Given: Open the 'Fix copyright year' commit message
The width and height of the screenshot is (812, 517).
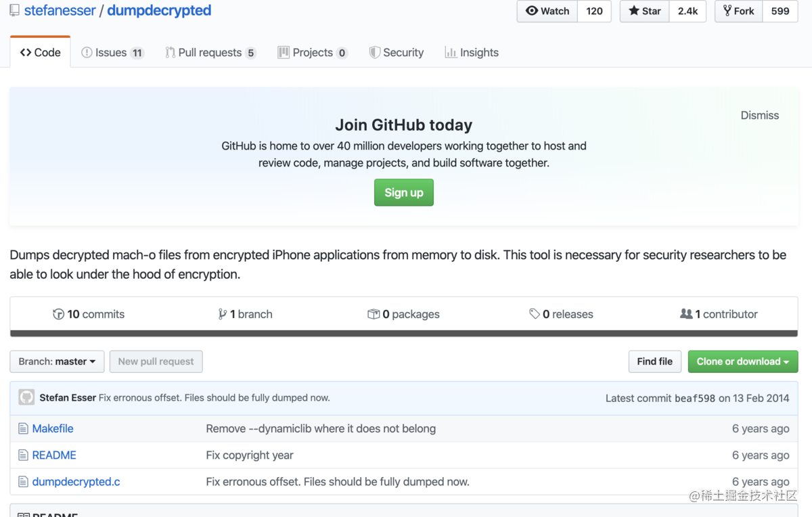Looking at the screenshot, I should [x=250, y=455].
